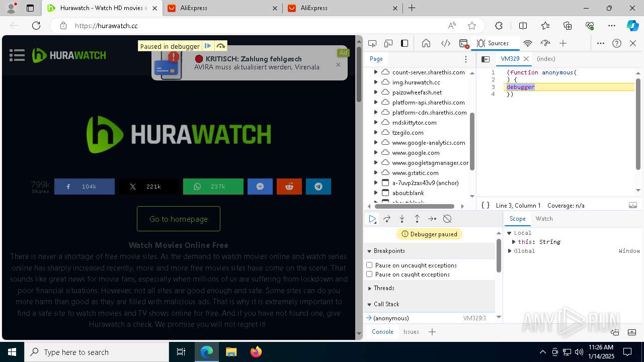Select (anonymous) call stack frame
644x362 pixels.
click(429, 318)
